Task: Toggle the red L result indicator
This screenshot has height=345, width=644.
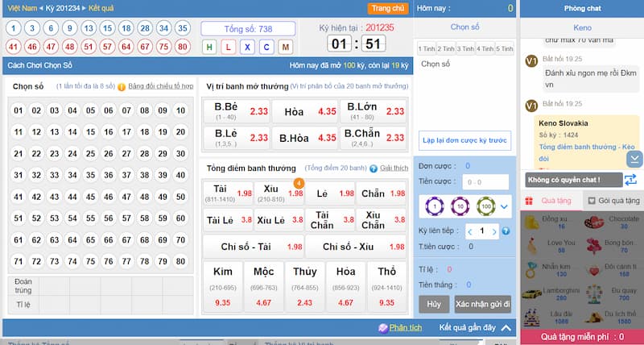Action: [229, 47]
